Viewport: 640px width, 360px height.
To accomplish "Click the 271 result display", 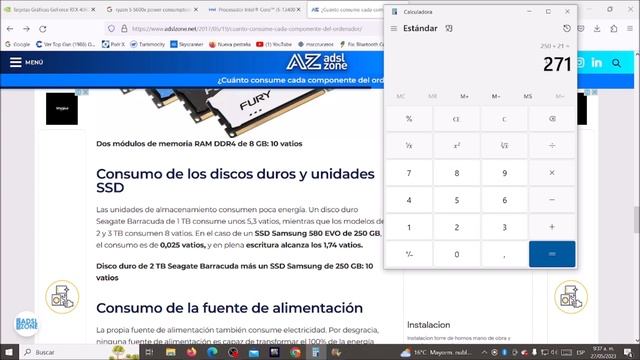I will (557, 64).
